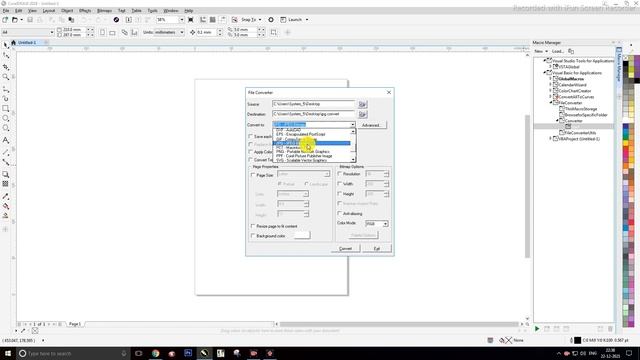
Task: Run macro with green play icon
Action: pos(537,328)
